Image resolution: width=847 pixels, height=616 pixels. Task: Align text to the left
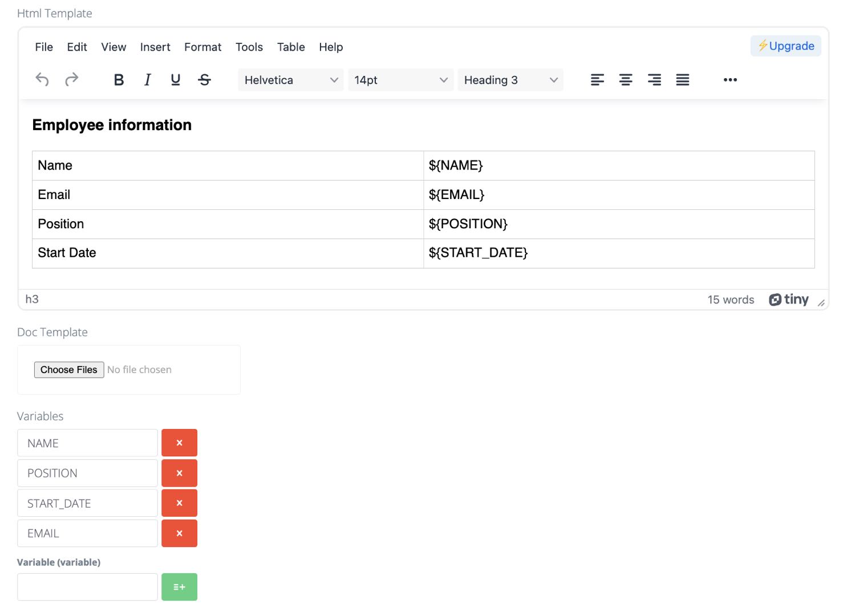pyautogui.click(x=597, y=80)
